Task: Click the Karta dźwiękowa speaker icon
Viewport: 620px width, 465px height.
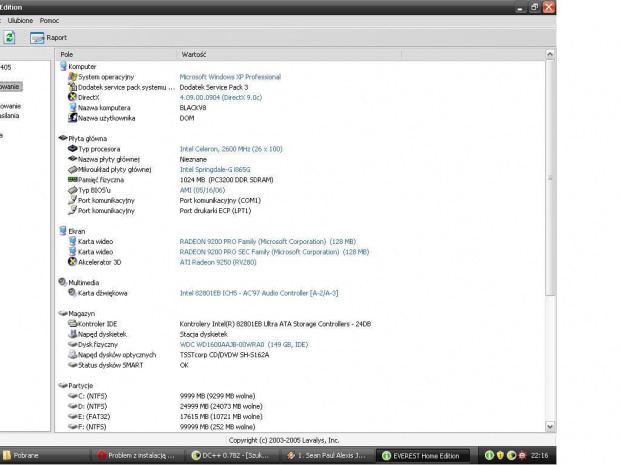Action: pyautogui.click(x=72, y=293)
